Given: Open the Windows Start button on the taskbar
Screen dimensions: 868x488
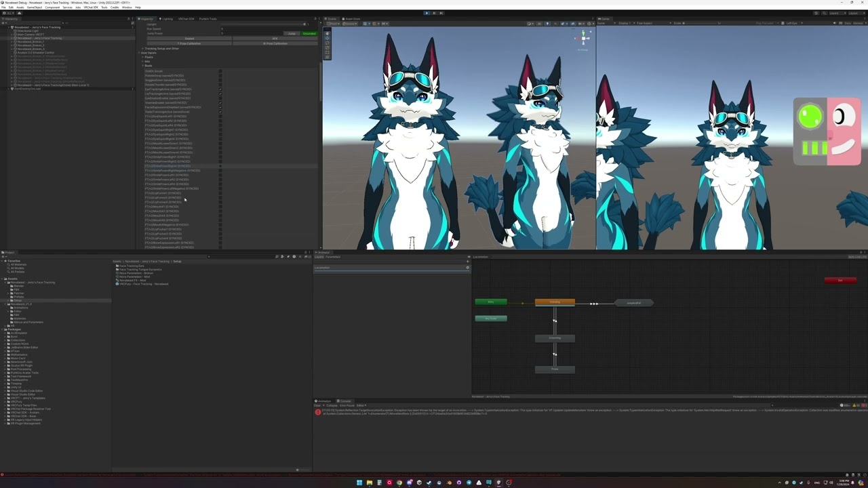Looking at the screenshot, I should tap(359, 483).
